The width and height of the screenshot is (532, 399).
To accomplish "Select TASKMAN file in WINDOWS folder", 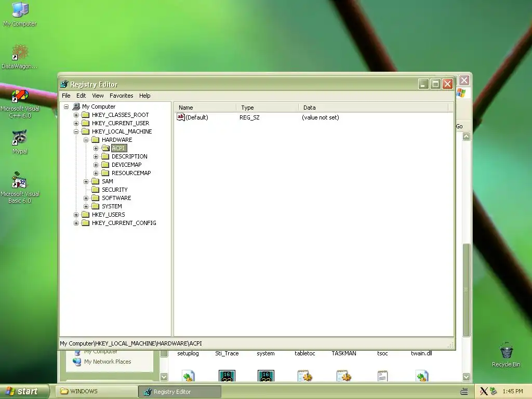I will [x=344, y=353].
